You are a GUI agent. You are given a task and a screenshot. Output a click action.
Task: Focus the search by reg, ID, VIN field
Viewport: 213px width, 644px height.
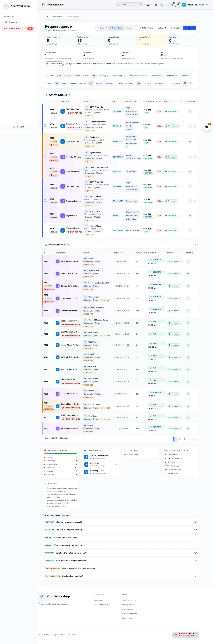63,75
